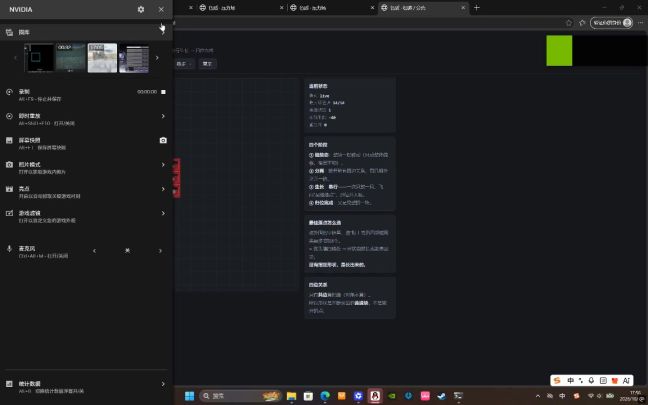
Task: Open the AI assistant on the IME toolbar
Action: click(626, 380)
